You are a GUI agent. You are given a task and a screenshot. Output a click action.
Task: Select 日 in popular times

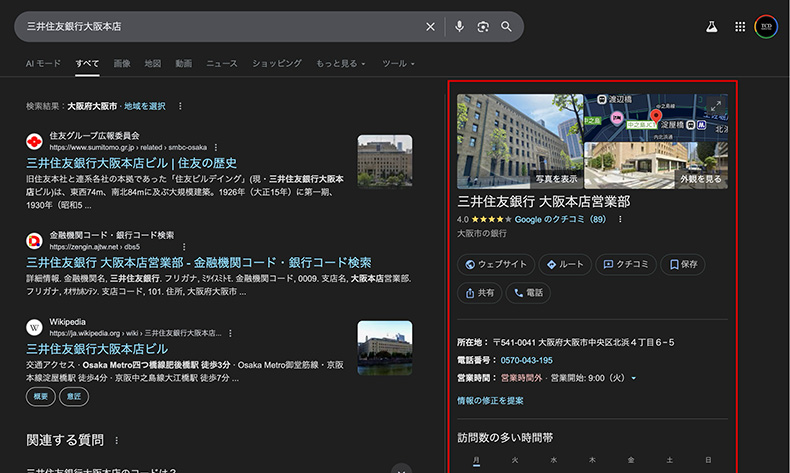pos(708,460)
